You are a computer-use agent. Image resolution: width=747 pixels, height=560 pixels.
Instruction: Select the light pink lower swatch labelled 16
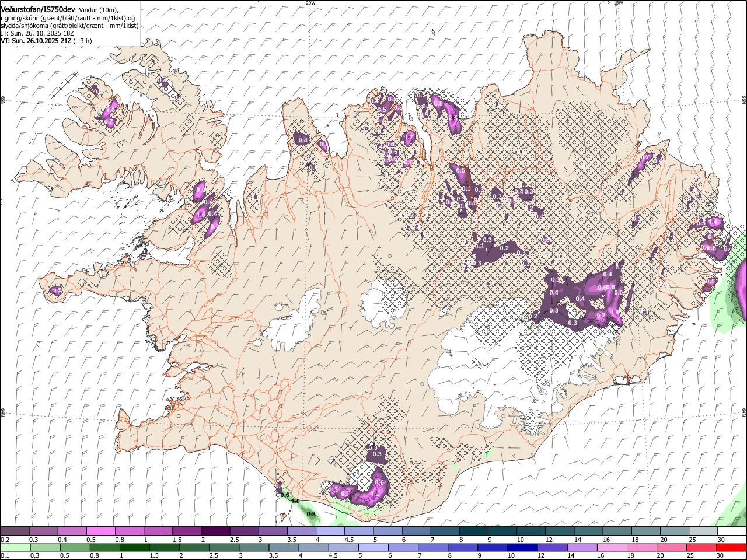(x=612, y=547)
